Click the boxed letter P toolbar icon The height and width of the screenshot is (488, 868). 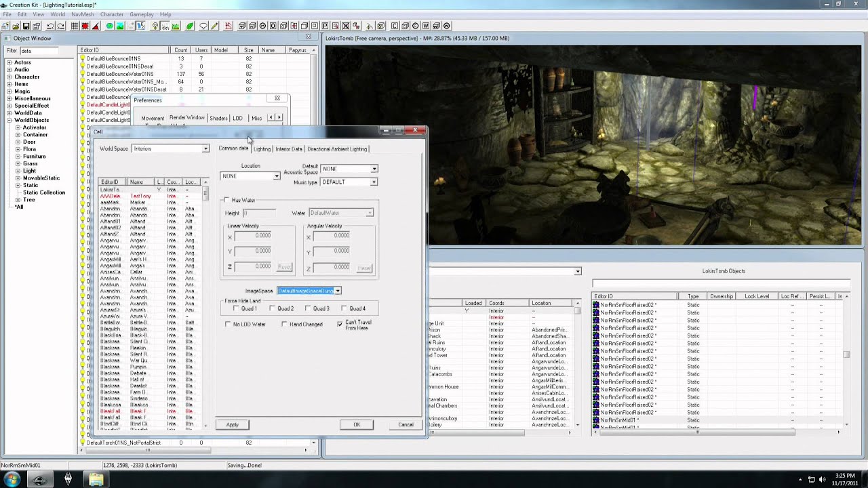(325, 26)
